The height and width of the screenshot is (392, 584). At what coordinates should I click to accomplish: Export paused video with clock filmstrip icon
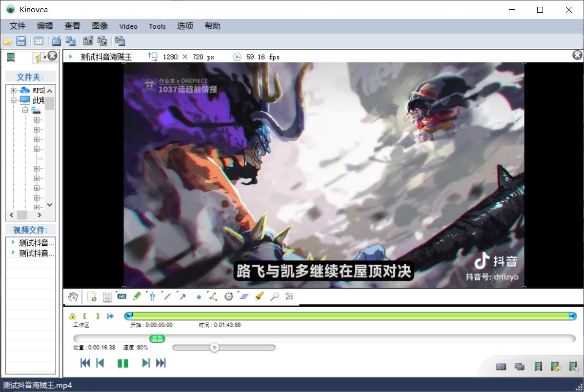tap(574, 367)
